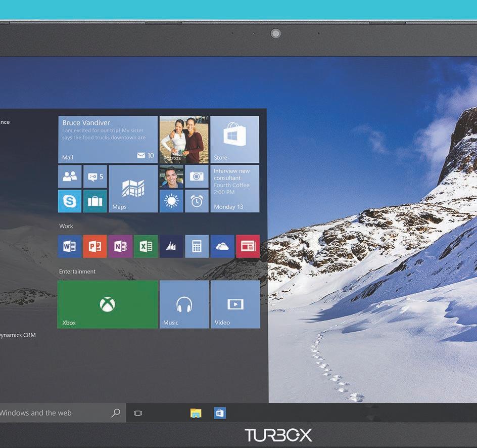The width and height of the screenshot is (477, 448).
Task: Open the Video tile
Action: click(235, 304)
